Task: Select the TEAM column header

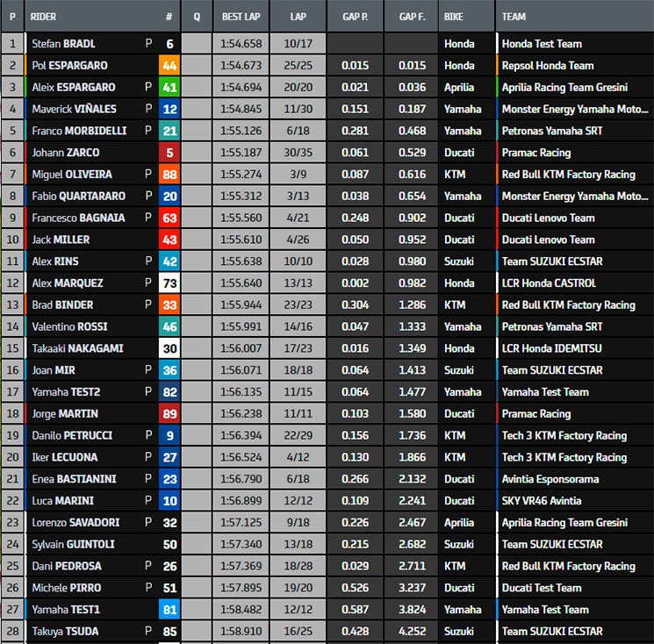Action: 514,17
